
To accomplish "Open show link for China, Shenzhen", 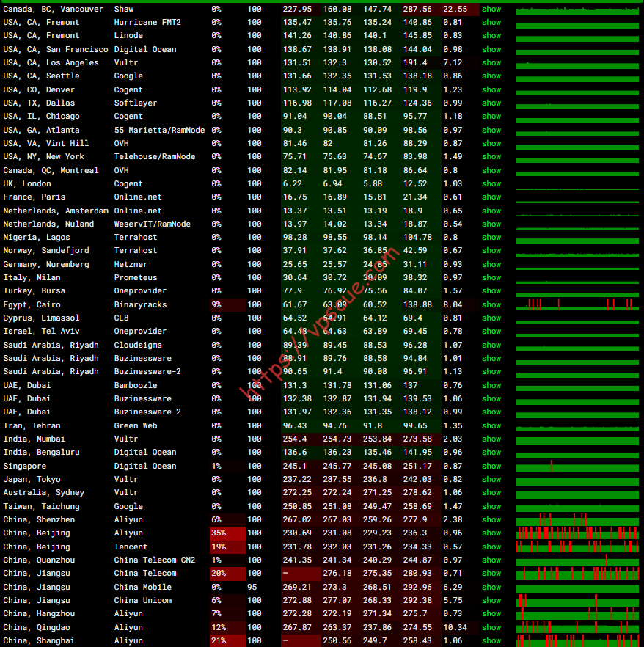I will (x=491, y=520).
